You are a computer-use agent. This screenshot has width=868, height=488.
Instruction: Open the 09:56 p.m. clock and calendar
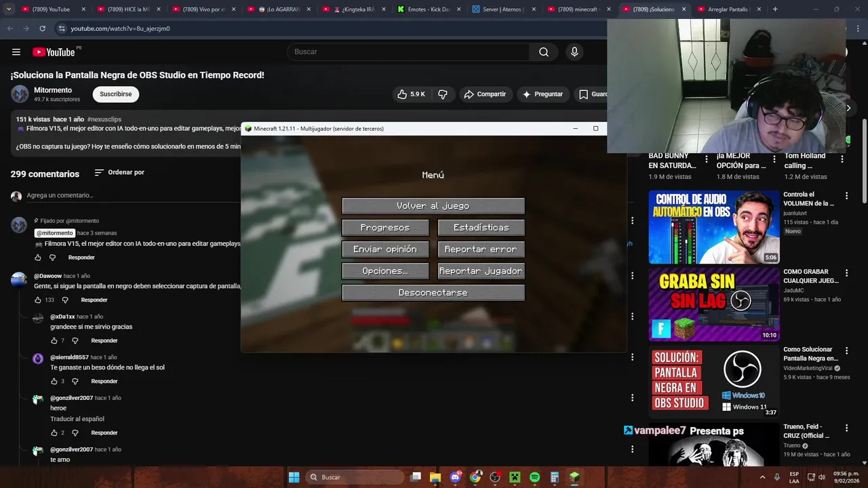coord(846,477)
